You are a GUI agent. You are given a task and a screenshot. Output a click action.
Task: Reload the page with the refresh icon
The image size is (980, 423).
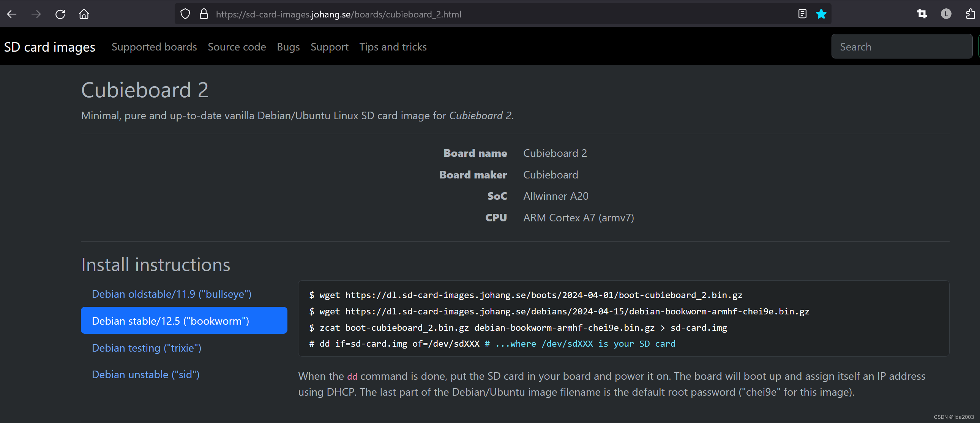coord(60,14)
